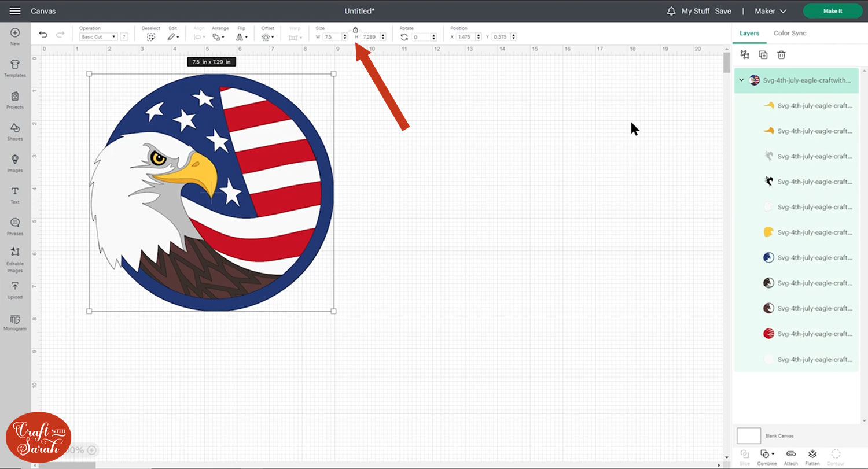Select the gray eagle detail layer
This screenshot has height=469, width=868.
(x=796, y=156)
